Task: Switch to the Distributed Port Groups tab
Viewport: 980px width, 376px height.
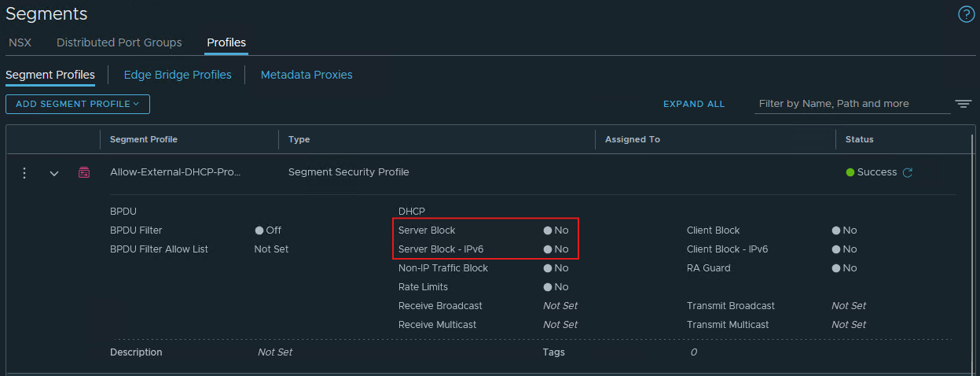Action: tap(119, 42)
